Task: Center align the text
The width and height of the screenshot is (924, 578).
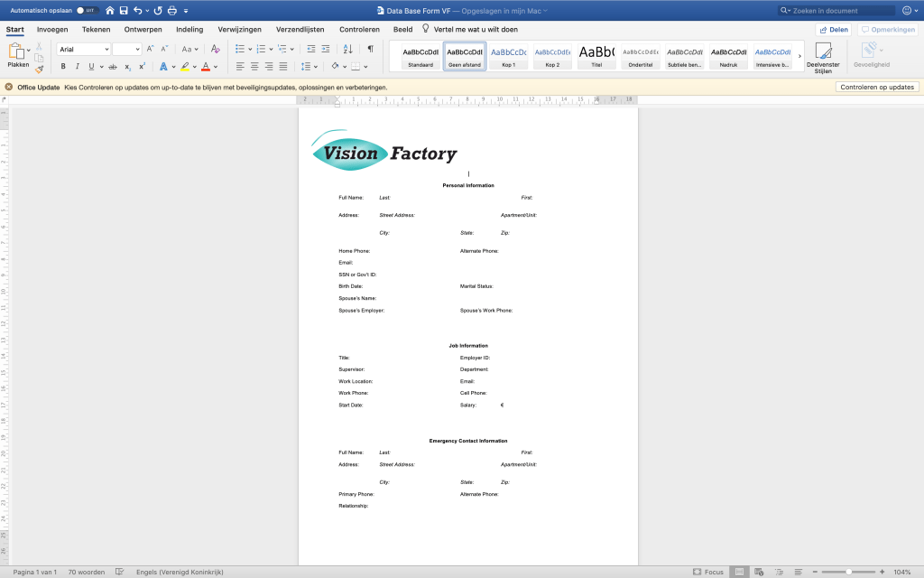Action: point(254,67)
